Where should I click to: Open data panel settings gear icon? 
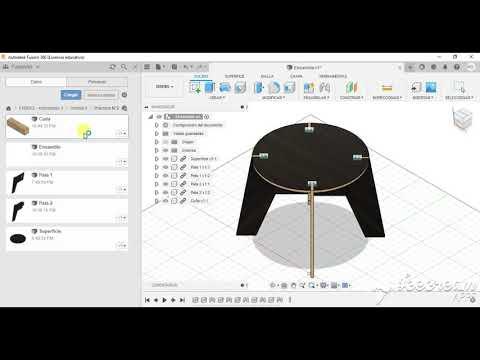(124, 95)
